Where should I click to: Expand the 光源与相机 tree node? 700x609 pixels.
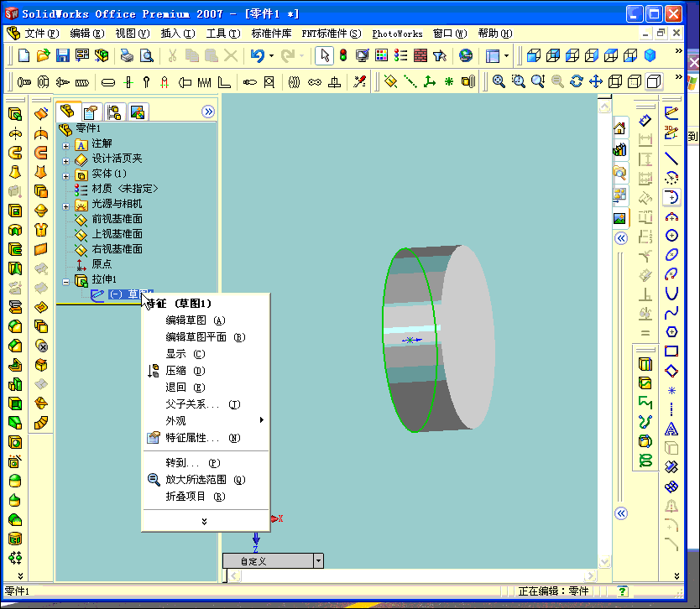coord(65,206)
